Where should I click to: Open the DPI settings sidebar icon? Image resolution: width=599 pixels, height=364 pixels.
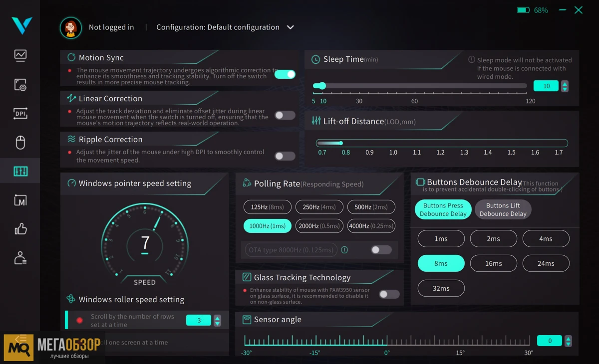point(20,114)
